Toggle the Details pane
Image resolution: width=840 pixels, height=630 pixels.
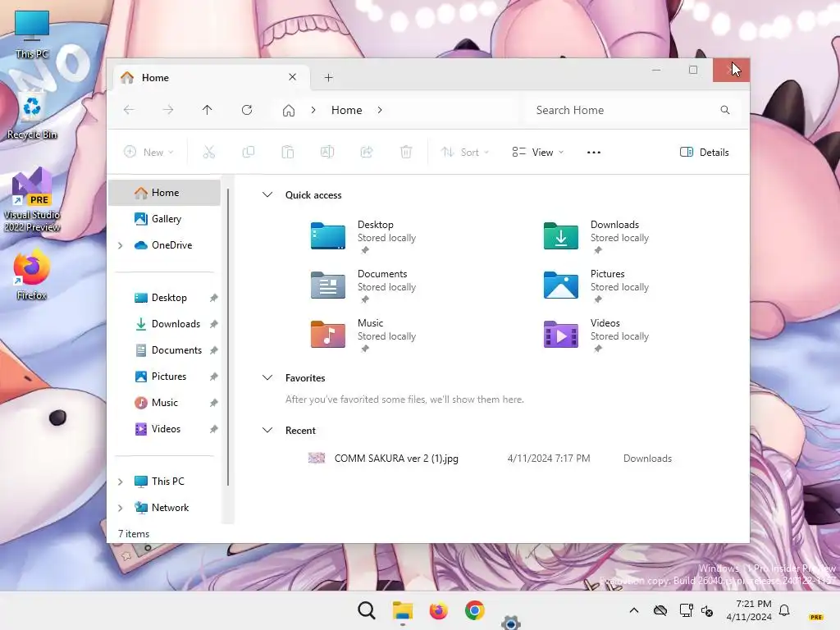point(704,152)
